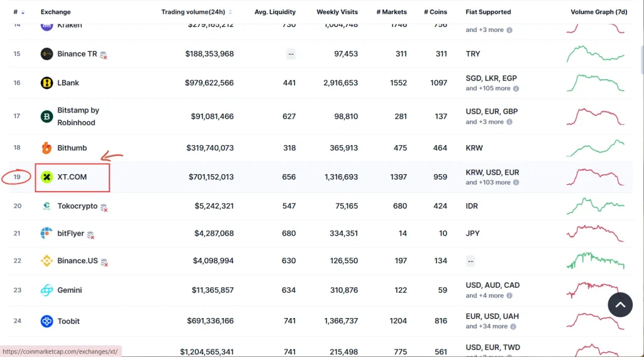
Task: Click the # Coins column header
Action: point(435,12)
